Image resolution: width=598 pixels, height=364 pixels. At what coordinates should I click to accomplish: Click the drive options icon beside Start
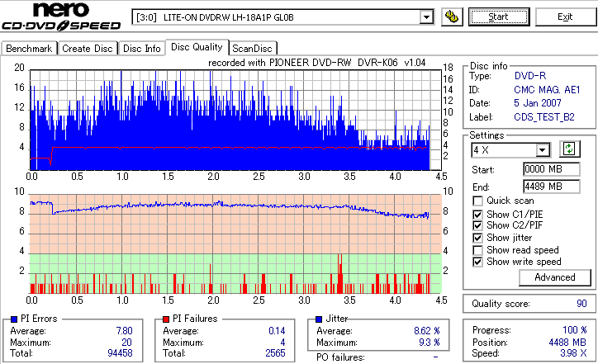click(x=452, y=17)
